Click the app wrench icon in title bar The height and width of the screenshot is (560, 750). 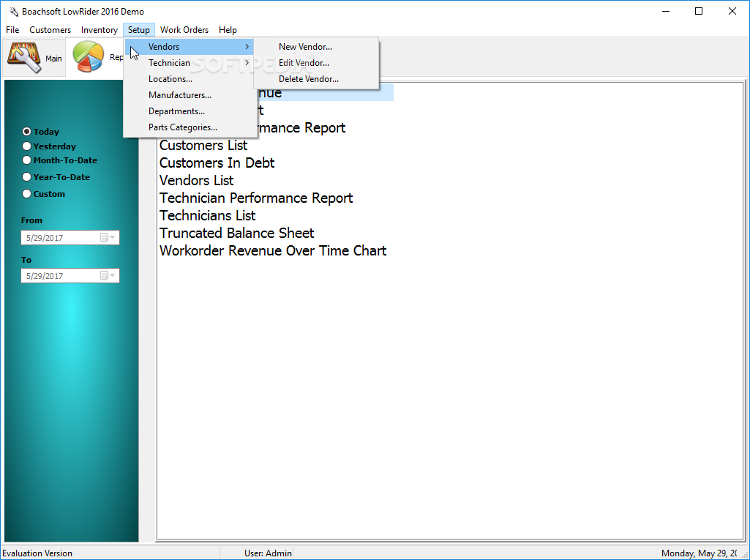click(x=13, y=12)
